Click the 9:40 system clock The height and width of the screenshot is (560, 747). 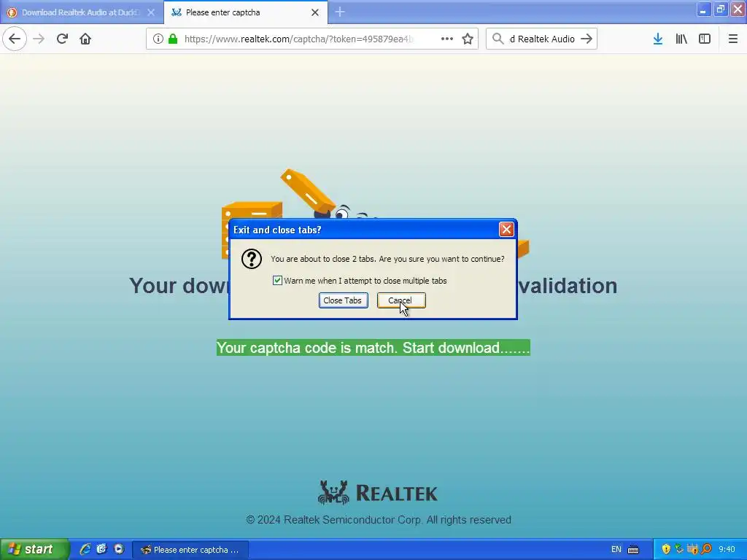(727, 550)
